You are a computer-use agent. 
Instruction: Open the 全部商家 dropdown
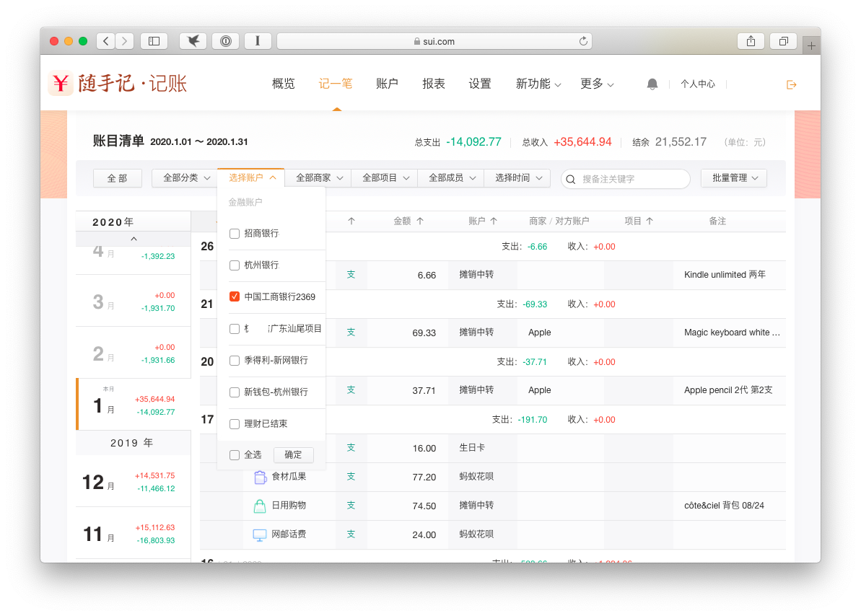pyautogui.click(x=318, y=178)
